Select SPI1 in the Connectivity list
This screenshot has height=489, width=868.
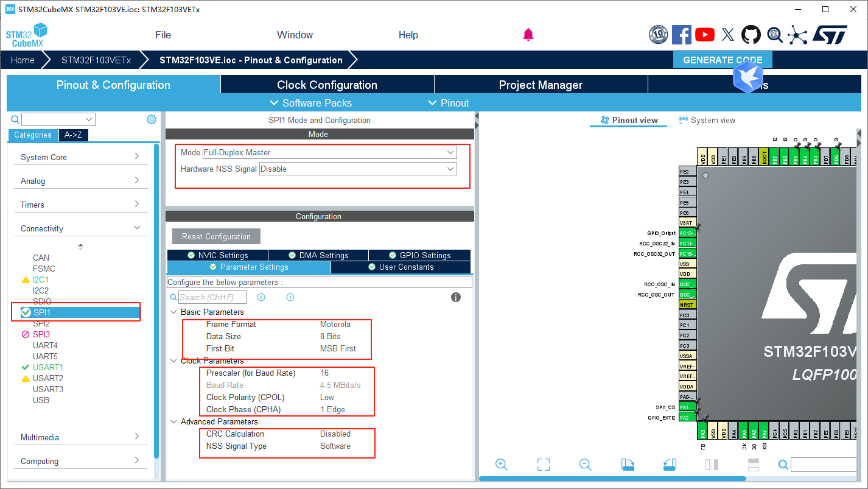click(x=42, y=312)
